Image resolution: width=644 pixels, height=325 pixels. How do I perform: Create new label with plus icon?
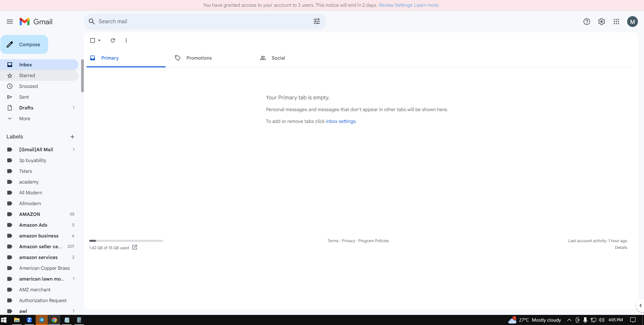[72, 137]
